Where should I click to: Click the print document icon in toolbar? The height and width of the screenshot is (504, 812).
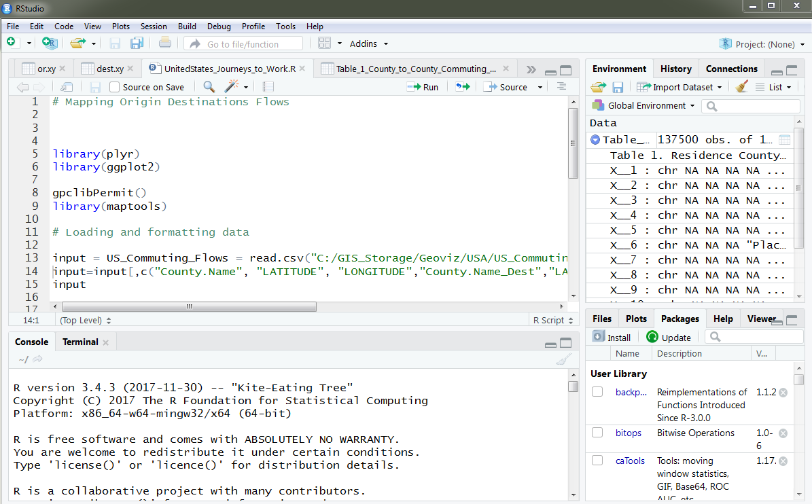pos(164,43)
